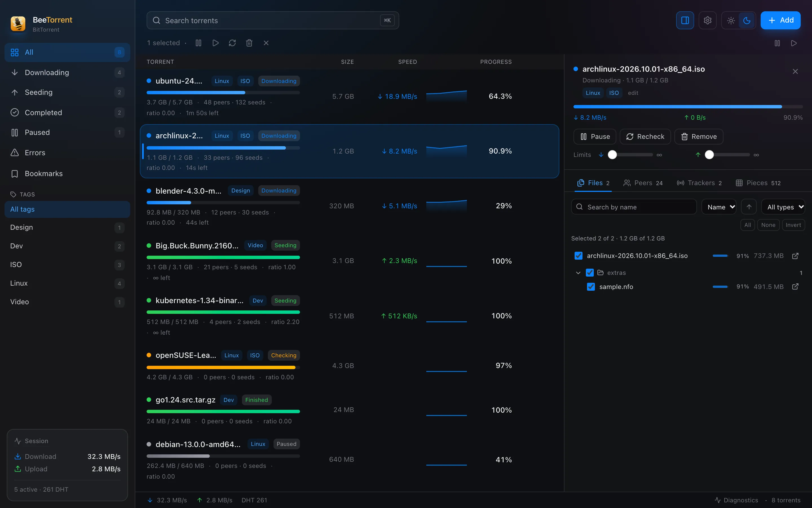
Task: Click the Add torrent button
Action: click(x=780, y=21)
